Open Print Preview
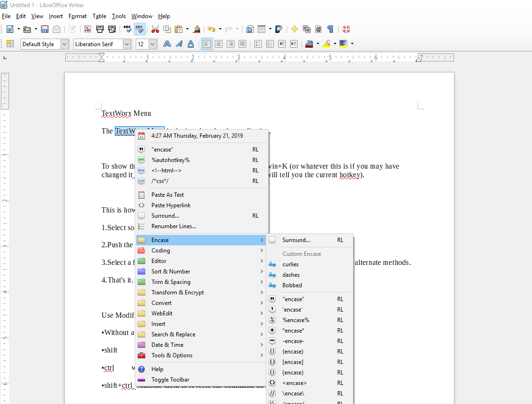The width and height of the screenshot is (532, 404). (112, 29)
